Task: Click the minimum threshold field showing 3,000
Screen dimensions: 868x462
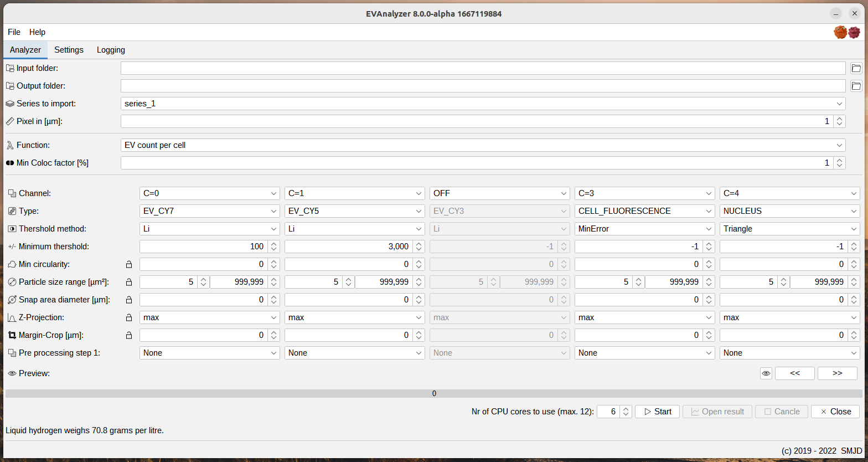Action: pos(349,247)
